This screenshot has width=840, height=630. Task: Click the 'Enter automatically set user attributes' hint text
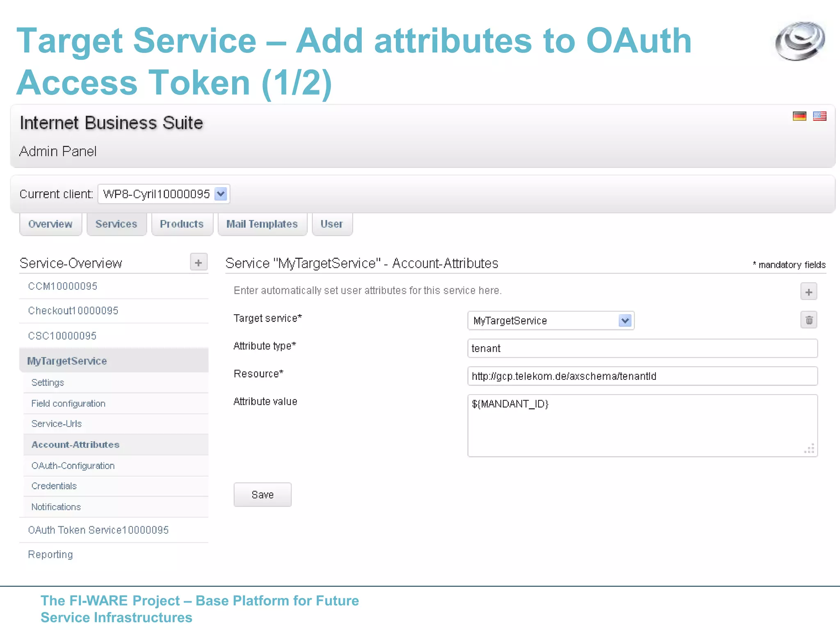click(x=368, y=290)
